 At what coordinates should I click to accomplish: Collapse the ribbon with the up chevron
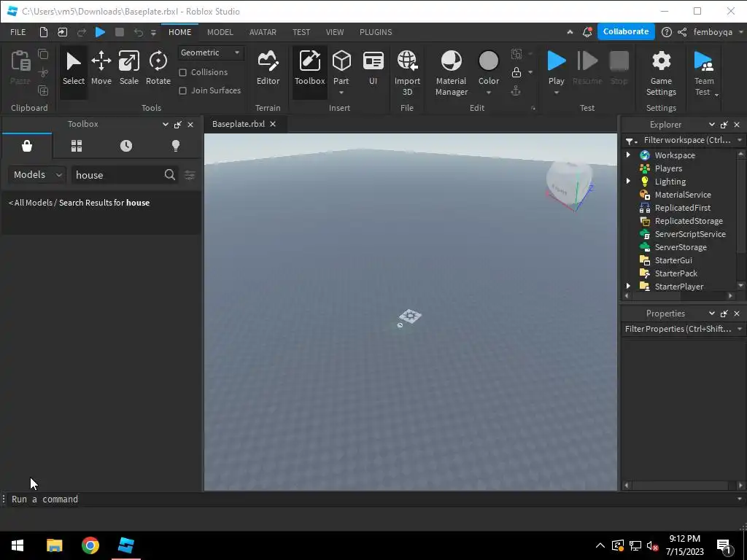[570, 32]
